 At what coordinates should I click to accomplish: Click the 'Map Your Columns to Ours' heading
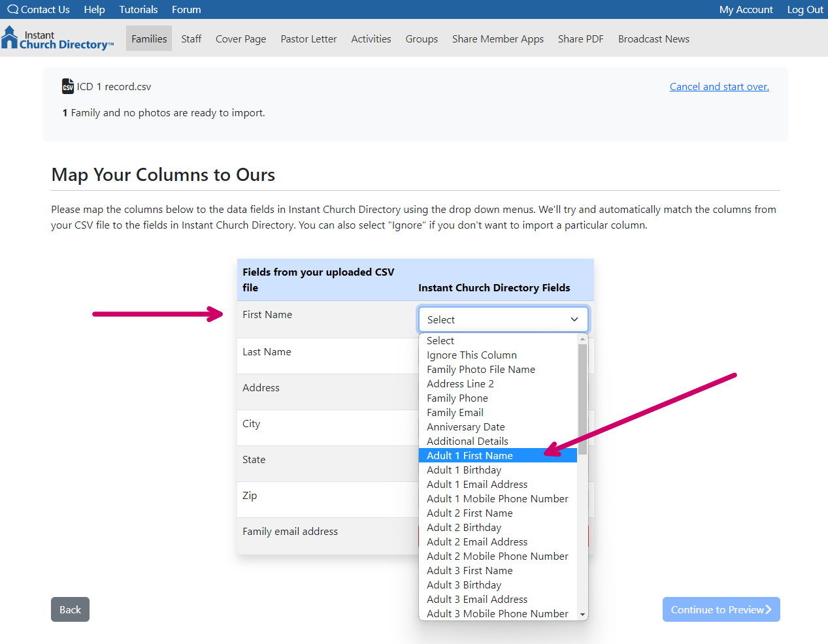tap(163, 174)
